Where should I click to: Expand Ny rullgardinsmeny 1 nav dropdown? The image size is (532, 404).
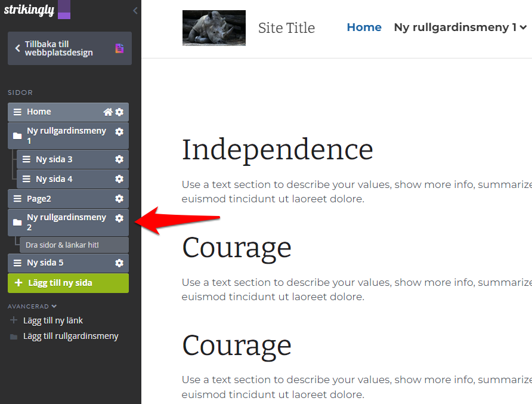point(460,27)
